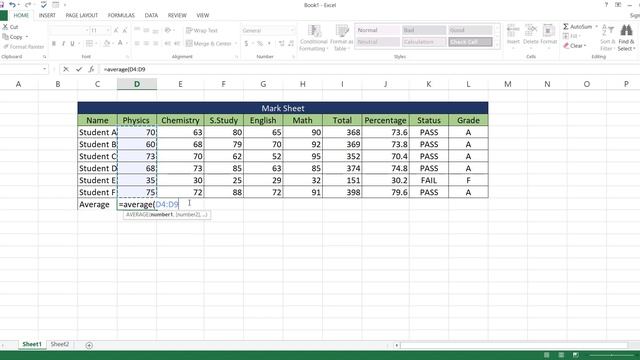
Task: Cancel the formula entry with the X icon
Action: [66, 69]
